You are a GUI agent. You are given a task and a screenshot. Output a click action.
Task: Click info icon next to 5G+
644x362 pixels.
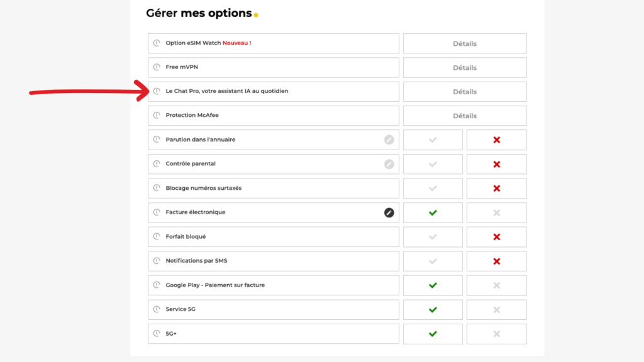coord(157,334)
